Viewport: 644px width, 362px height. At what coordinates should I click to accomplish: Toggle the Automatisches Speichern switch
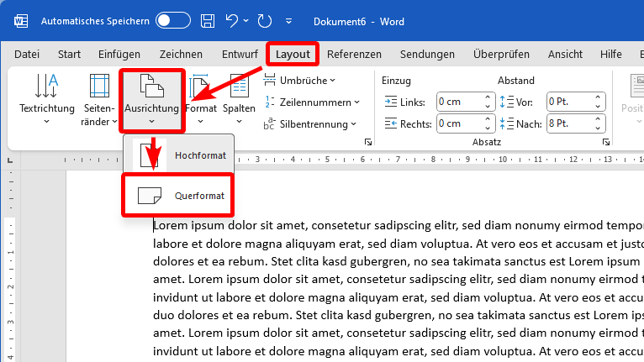tap(173, 20)
